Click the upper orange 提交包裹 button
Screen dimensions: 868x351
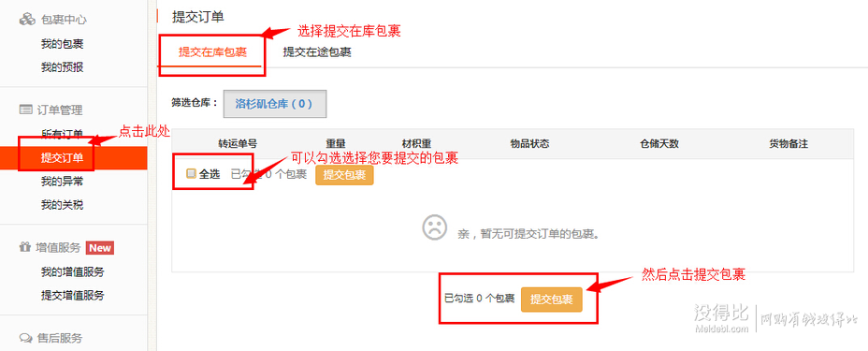point(344,175)
